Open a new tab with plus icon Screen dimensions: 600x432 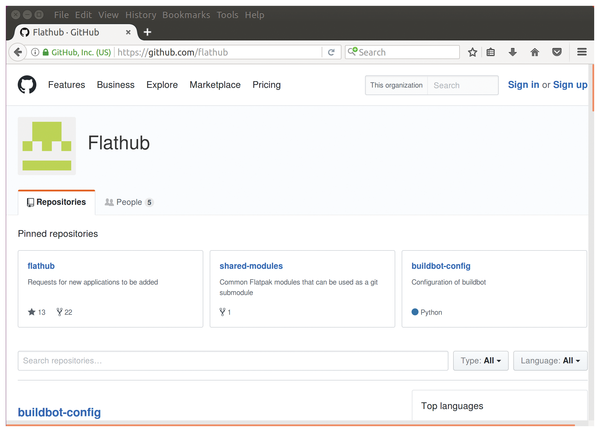[x=147, y=32]
